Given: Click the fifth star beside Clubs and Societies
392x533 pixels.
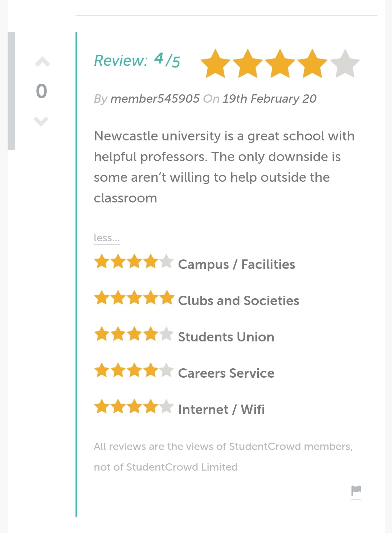Looking at the screenshot, I should pyautogui.click(x=167, y=298).
